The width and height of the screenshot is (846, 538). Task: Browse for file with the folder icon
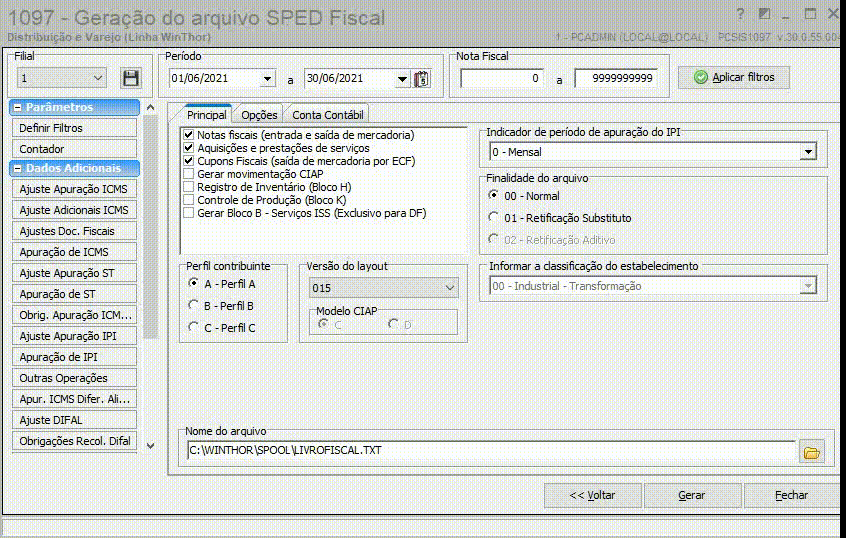tap(811, 453)
